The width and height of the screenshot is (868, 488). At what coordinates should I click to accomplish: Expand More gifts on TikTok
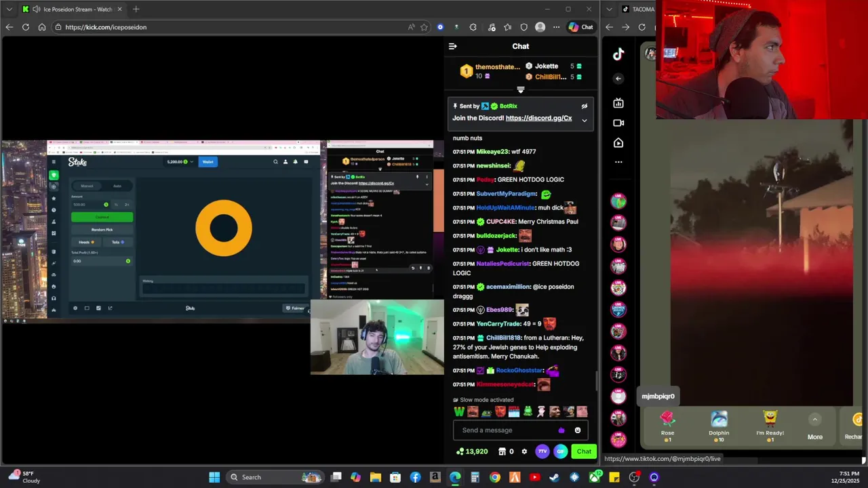tap(815, 427)
